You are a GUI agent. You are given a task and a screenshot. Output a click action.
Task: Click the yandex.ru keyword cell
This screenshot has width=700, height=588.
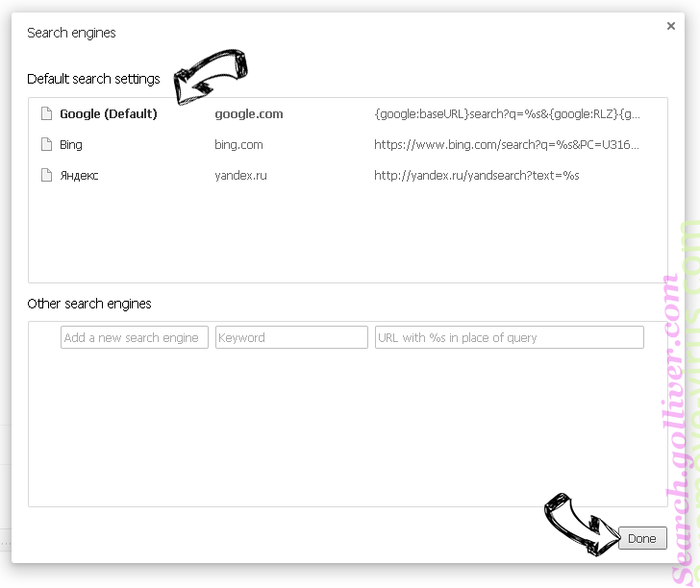pos(242,175)
